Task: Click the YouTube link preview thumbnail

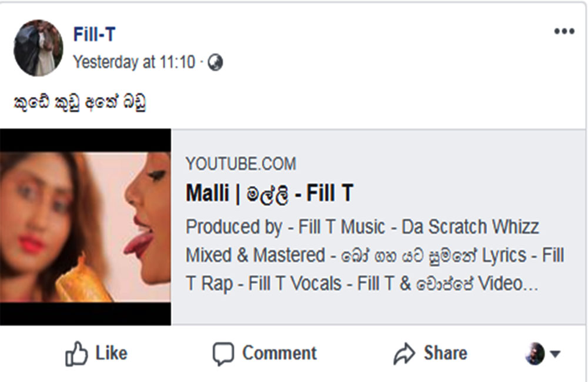Action: tap(86, 224)
